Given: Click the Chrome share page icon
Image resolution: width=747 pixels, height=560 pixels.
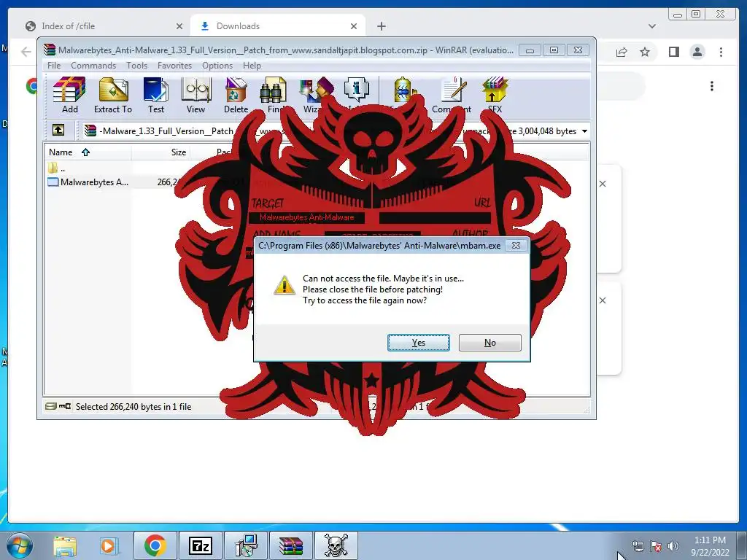Looking at the screenshot, I should coord(622,52).
